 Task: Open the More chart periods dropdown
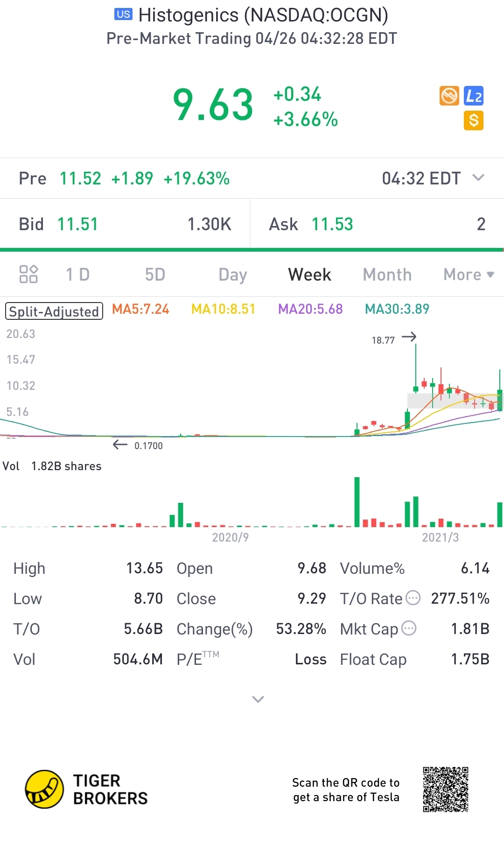pyautogui.click(x=469, y=275)
